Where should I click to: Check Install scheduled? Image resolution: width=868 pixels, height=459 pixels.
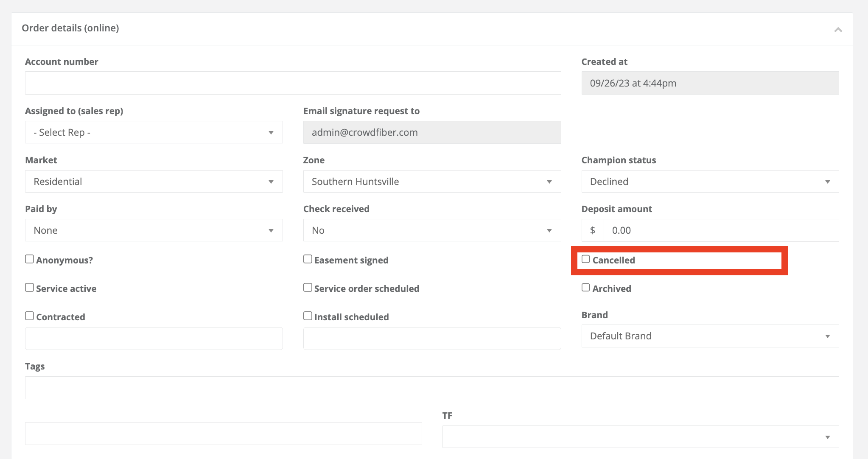click(x=308, y=316)
